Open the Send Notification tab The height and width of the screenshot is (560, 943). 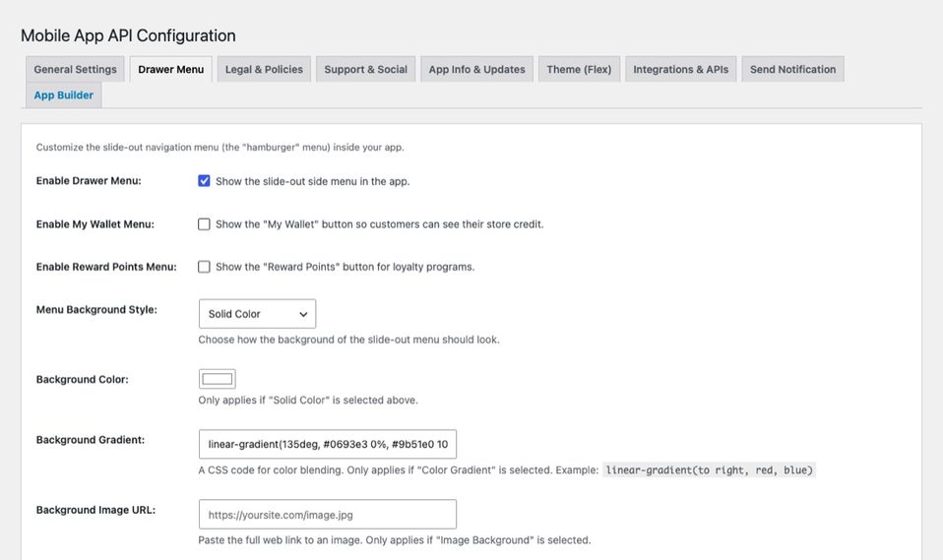[792, 69]
